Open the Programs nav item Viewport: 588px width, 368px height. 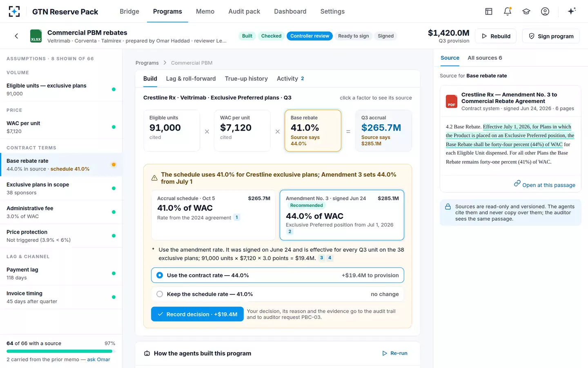(x=167, y=11)
